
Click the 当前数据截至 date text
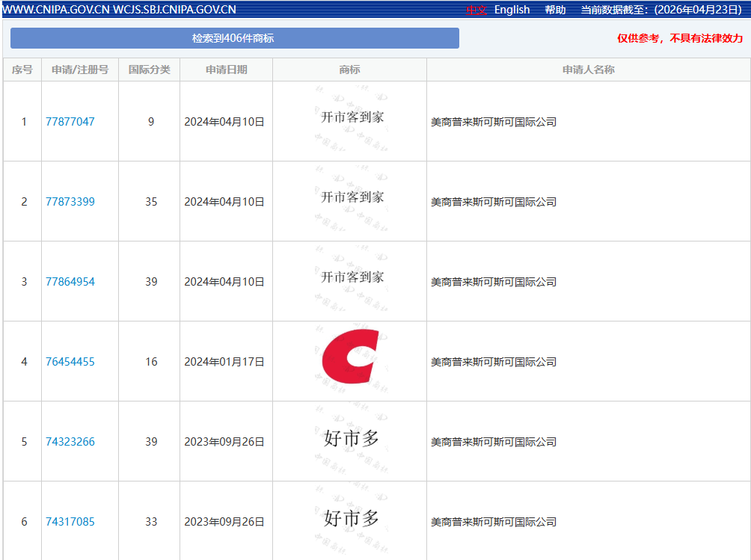661,10
